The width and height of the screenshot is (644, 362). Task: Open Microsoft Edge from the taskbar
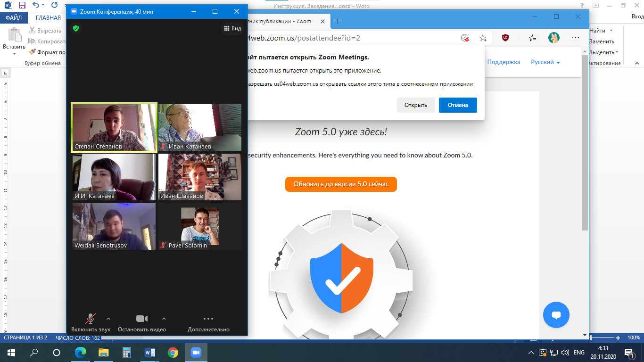click(x=81, y=352)
